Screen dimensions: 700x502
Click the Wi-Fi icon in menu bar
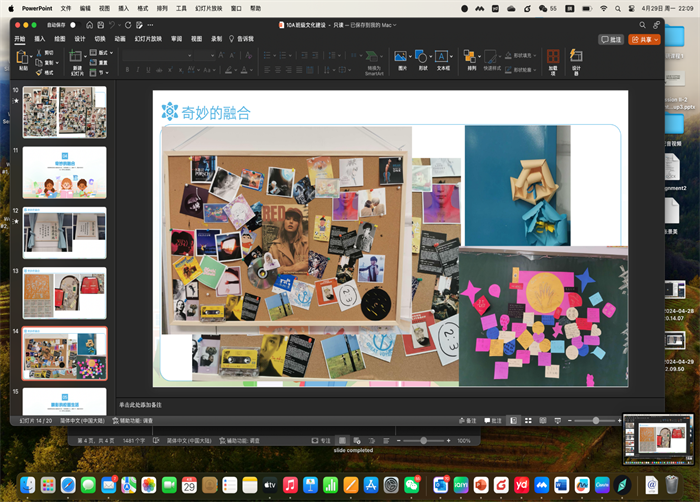(x=604, y=8)
